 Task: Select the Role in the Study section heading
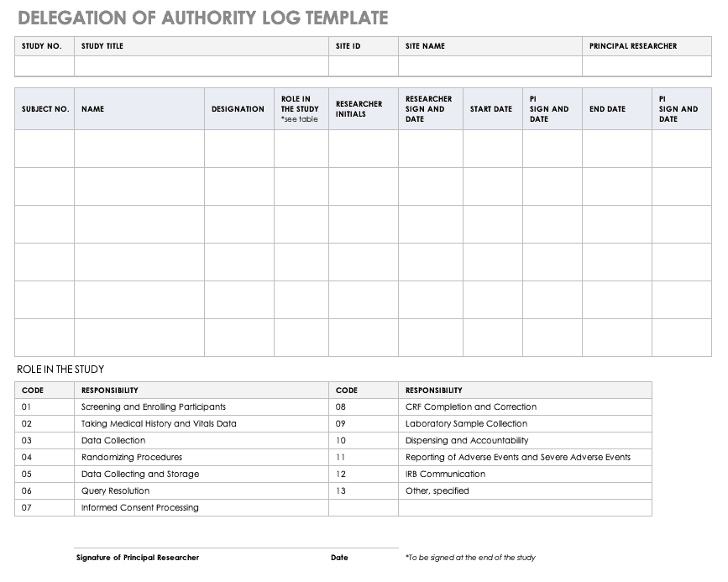click(60, 370)
